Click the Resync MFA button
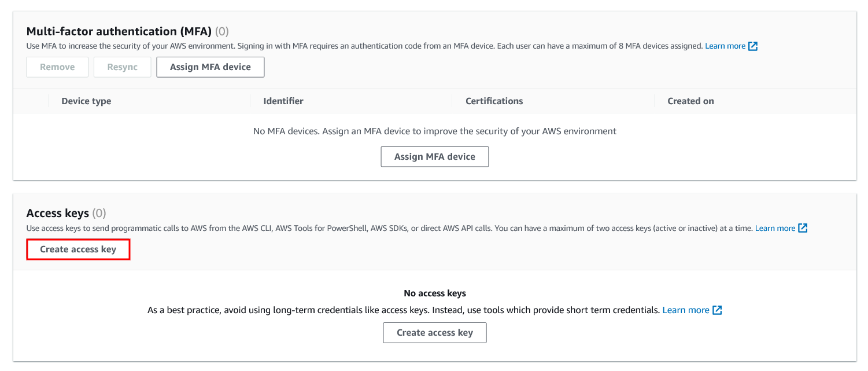Screen dimensions: 868x371 click(123, 67)
